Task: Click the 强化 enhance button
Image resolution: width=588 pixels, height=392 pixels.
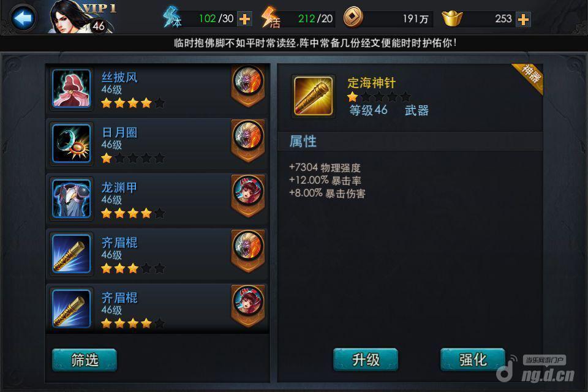Action: (x=473, y=360)
